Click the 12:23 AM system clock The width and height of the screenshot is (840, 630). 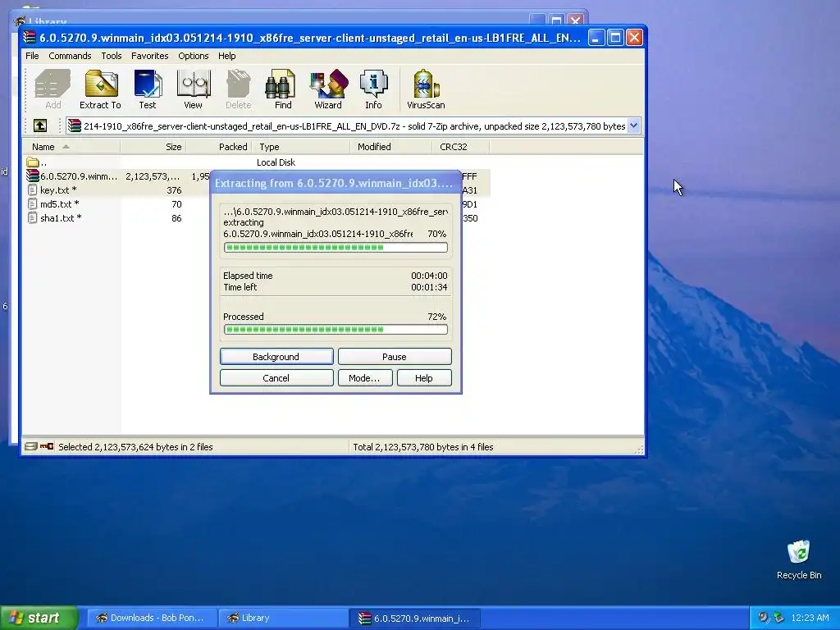(810, 619)
